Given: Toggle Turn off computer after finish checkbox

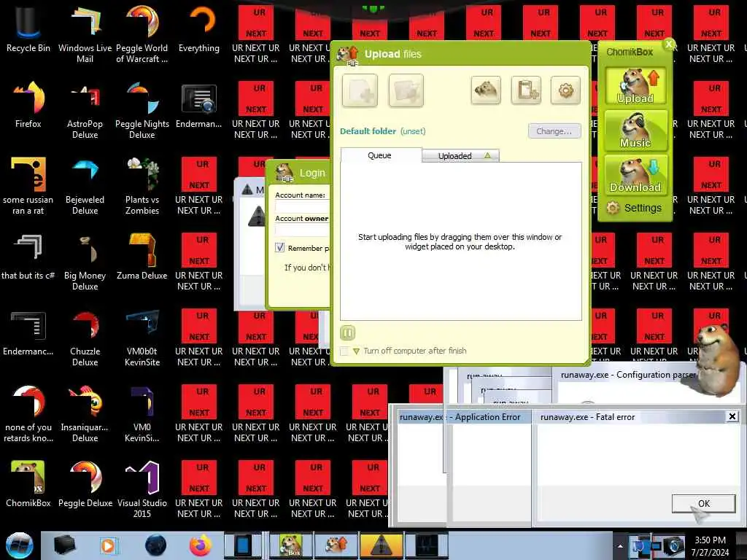Looking at the screenshot, I should [344, 351].
